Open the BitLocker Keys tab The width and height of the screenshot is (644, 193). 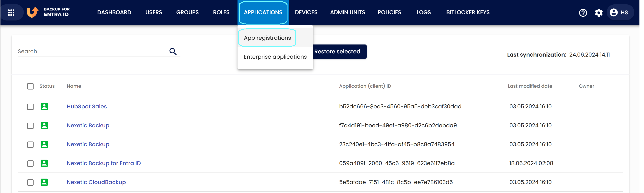pos(468,12)
